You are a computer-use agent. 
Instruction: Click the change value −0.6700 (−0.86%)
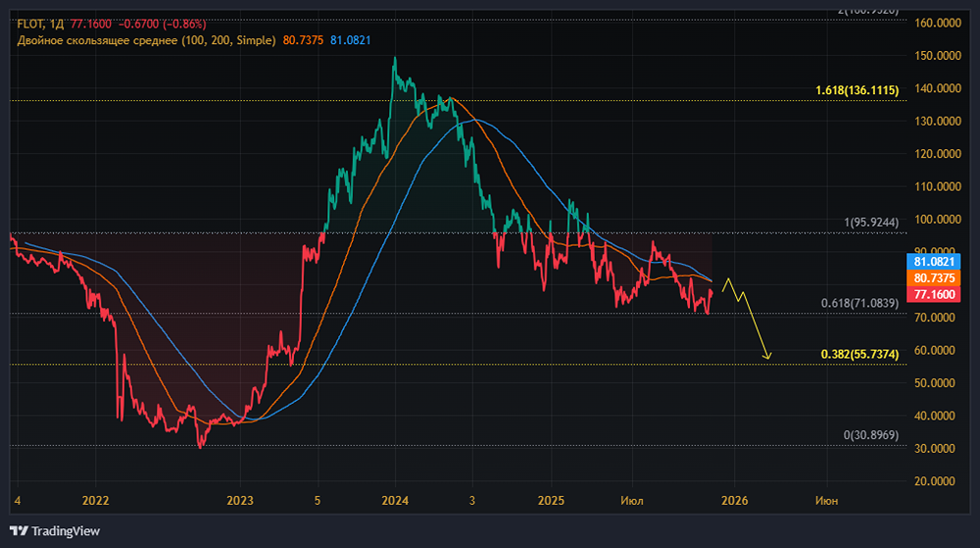[162, 25]
